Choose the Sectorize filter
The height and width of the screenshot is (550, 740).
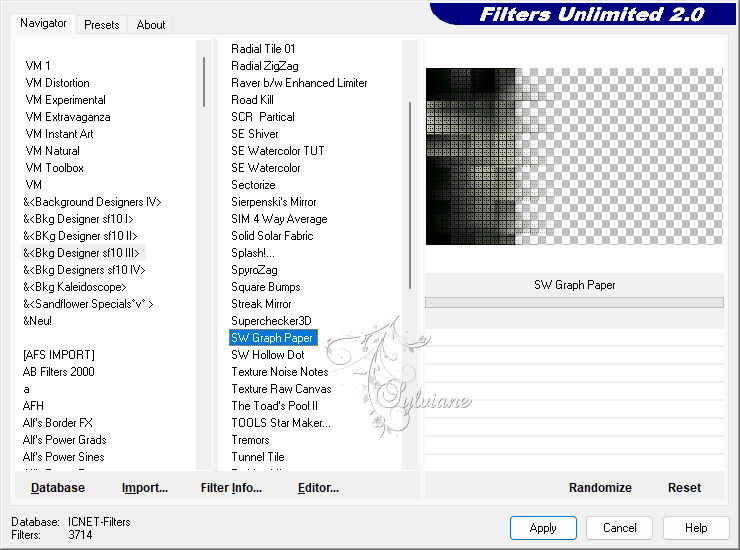(x=253, y=185)
